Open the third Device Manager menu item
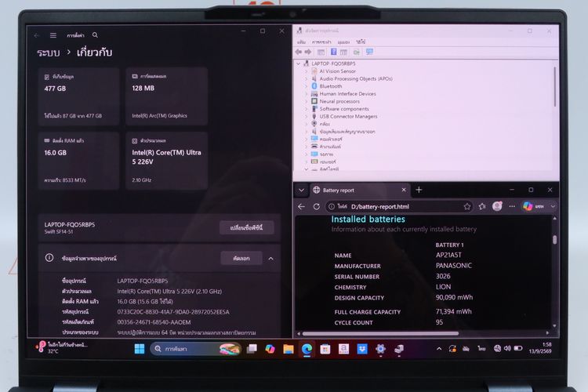 [x=343, y=42]
